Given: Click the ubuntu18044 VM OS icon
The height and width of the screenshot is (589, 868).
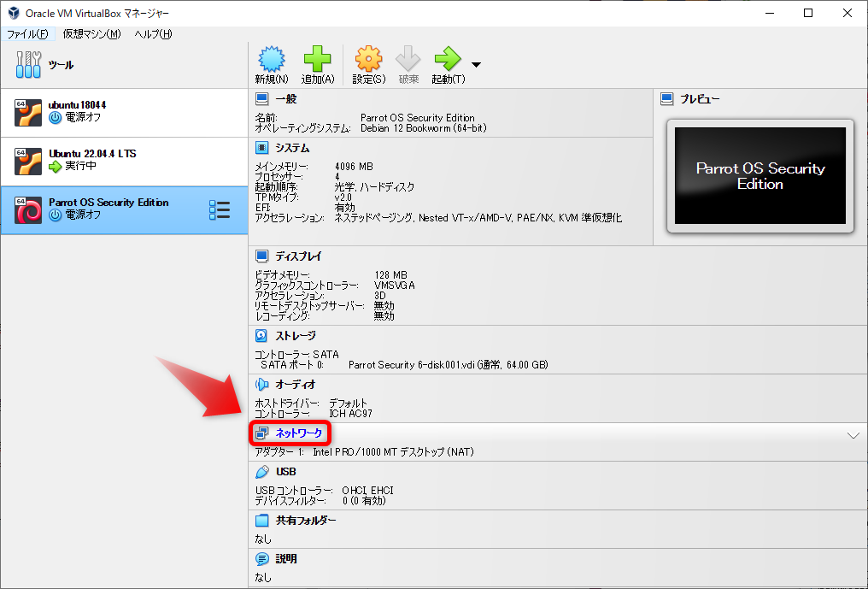Looking at the screenshot, I should [x=28, y=113].
